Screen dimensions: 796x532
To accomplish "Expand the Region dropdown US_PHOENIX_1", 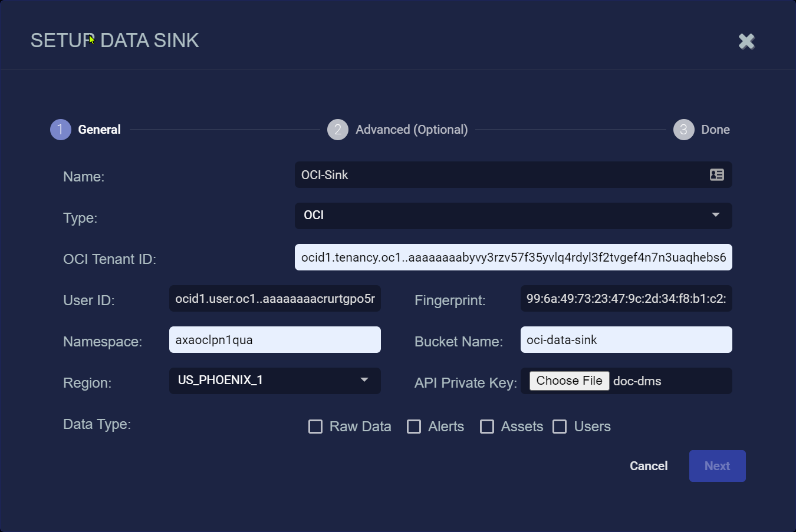I will [275, 381].
